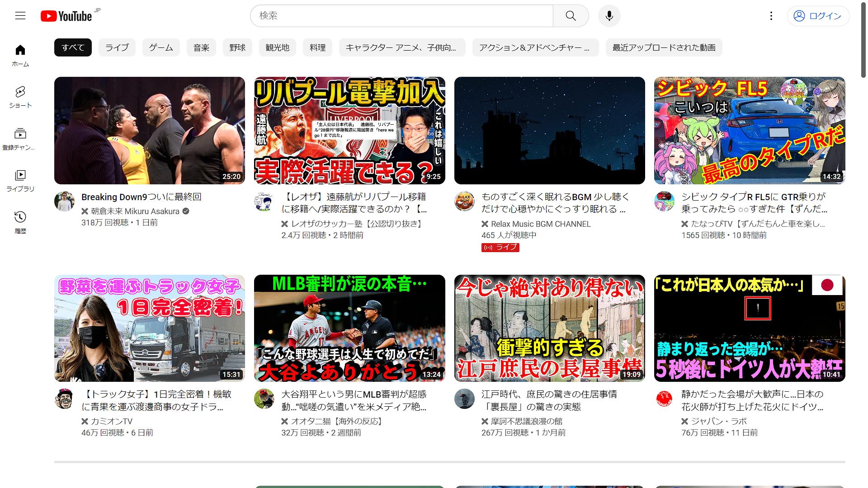Image resolution: width=868 pixels, height=488 pixels.
Task: Open Relax Music BGM channel avatar
Action: click(464, 201)
